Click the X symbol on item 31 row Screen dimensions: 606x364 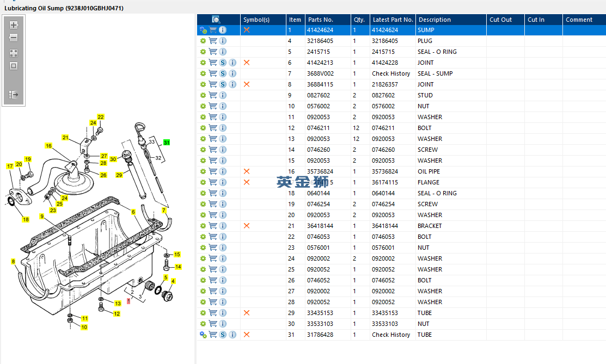pyautogui.click(x=247, y=335)
